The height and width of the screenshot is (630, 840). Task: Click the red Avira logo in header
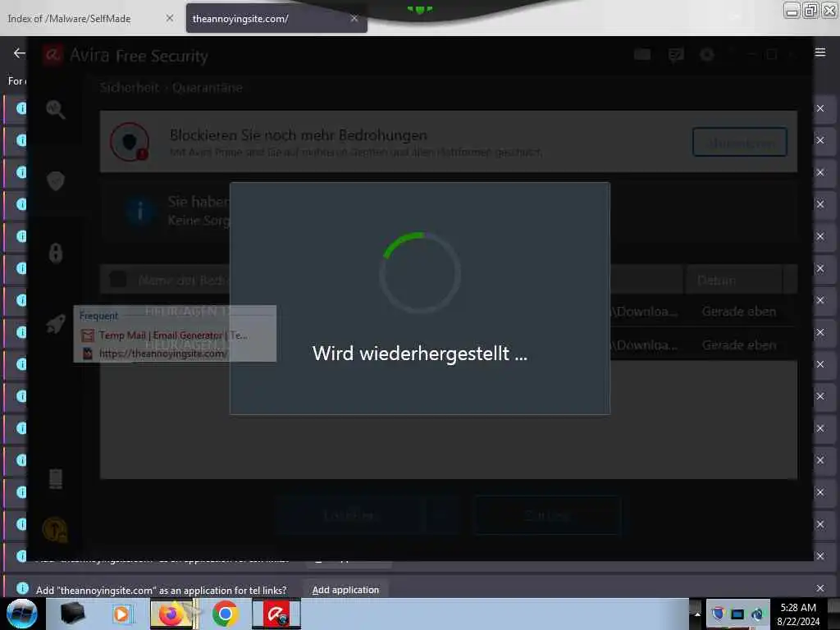(53, 55)
